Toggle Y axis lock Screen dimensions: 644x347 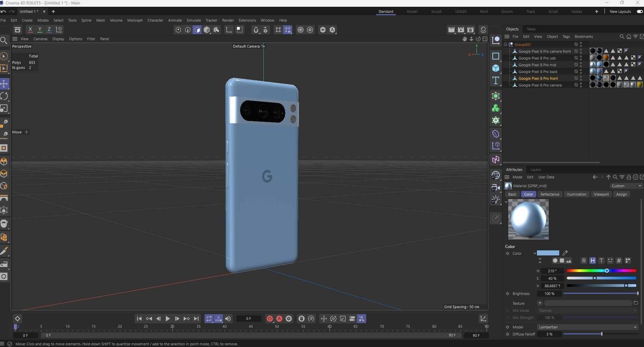40,30
